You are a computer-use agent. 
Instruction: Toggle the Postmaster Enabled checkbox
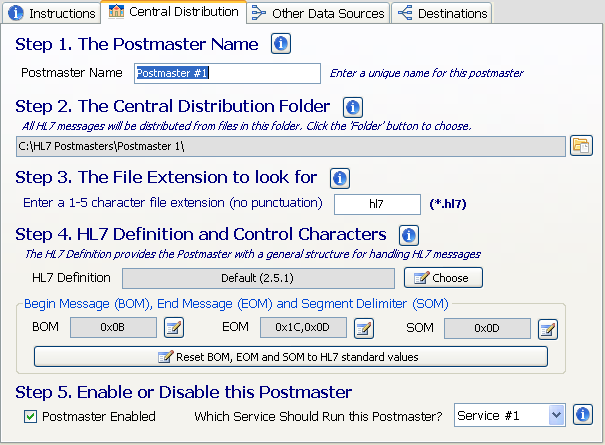31,416
